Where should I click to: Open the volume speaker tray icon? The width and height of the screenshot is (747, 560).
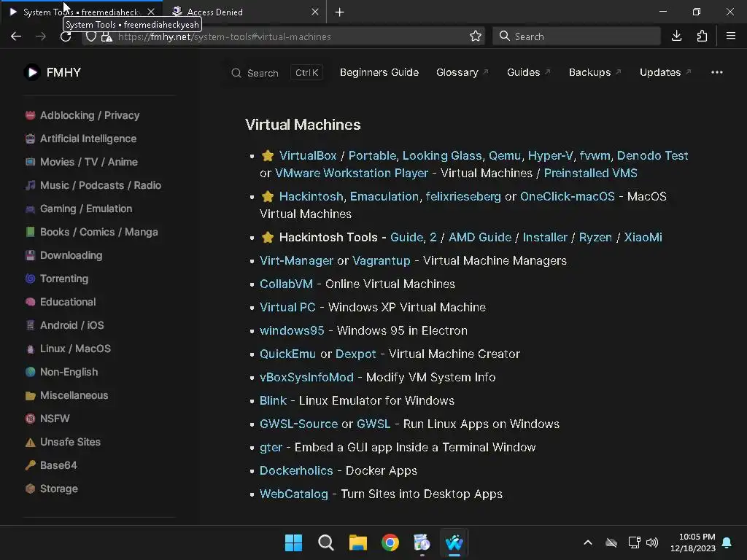[x=652, y=542]
